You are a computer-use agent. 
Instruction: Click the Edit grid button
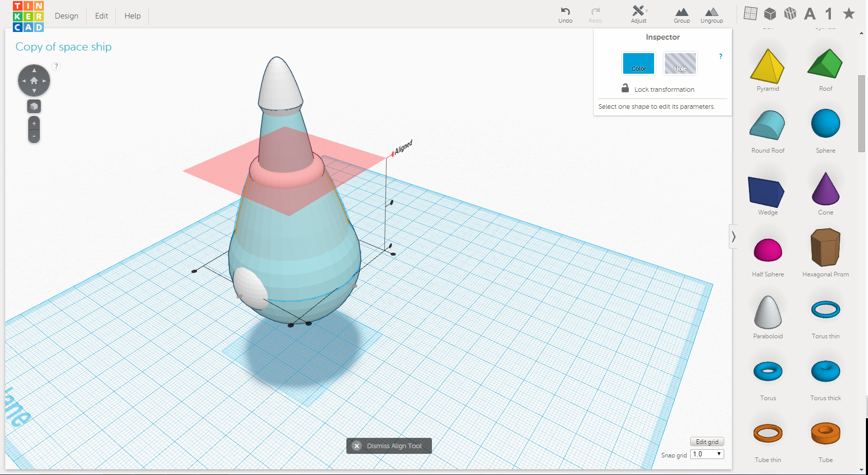[707, 442]
